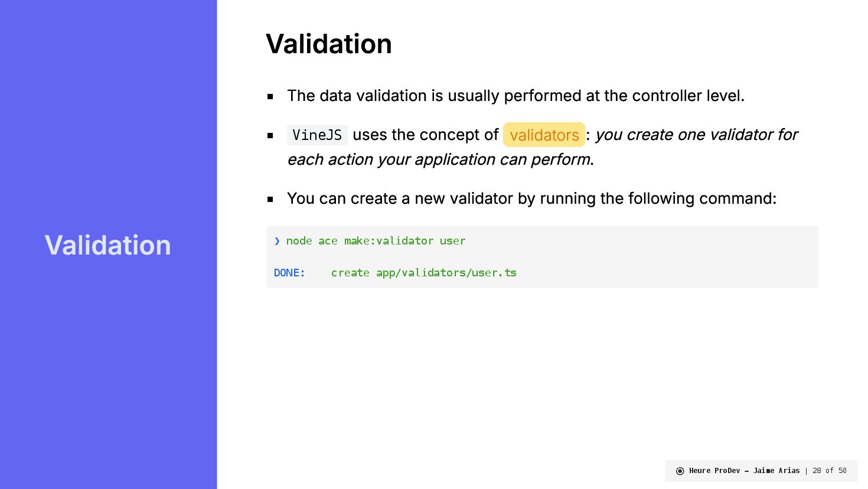Click the sentence about controller level validation
Image resolution: width=868 pixels, height=489 pixels.
tap(515, 96)
